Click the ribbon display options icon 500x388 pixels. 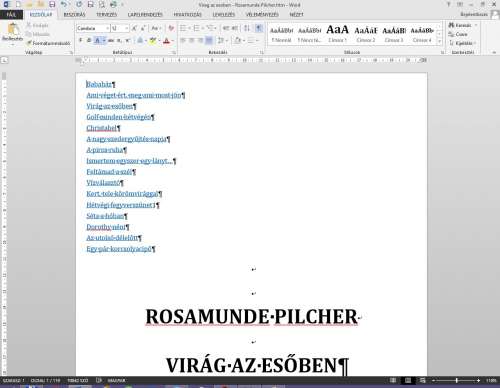(460, 4)
